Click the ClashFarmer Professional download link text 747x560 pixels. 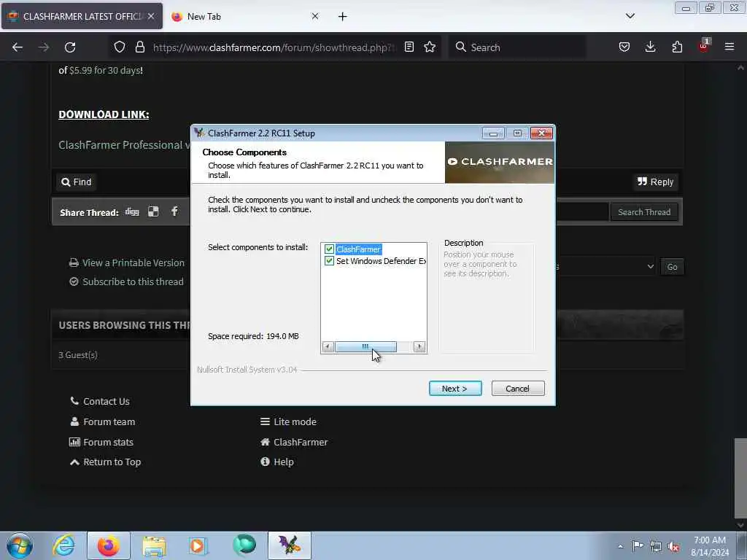point(124,145)
